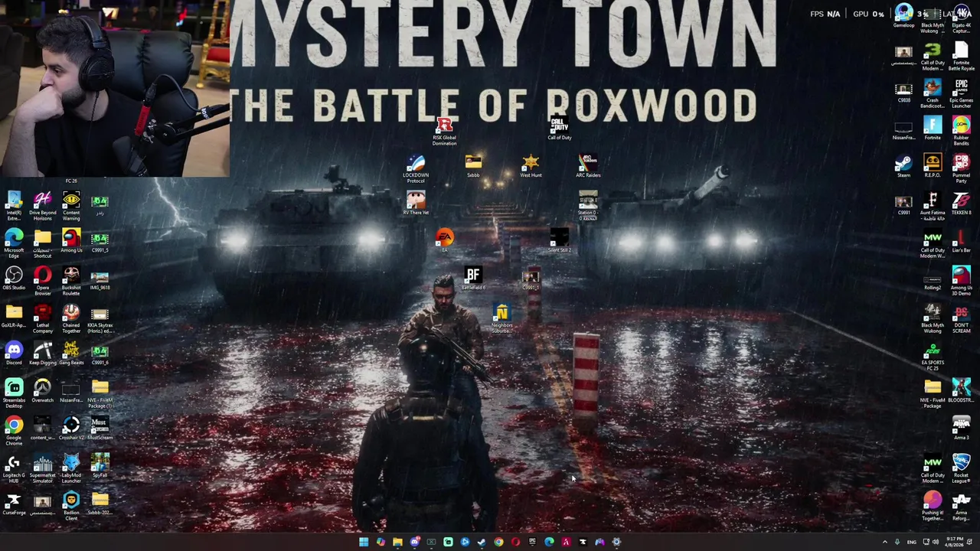Open the Pummel Party desktop icon
This screenshot has height=551, width=980.
(x=961, y=169)
